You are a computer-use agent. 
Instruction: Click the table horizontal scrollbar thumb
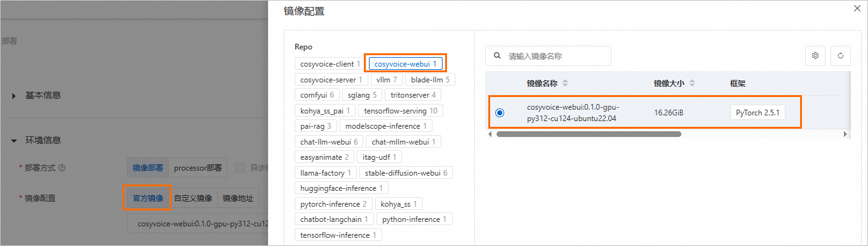589,134
